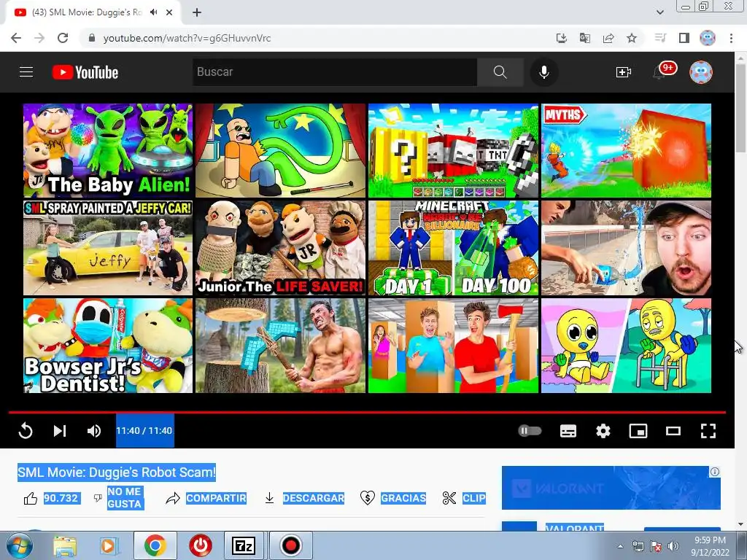Click COMPARTIR share button
Screen dimensions: 747x560
(206, 498)
